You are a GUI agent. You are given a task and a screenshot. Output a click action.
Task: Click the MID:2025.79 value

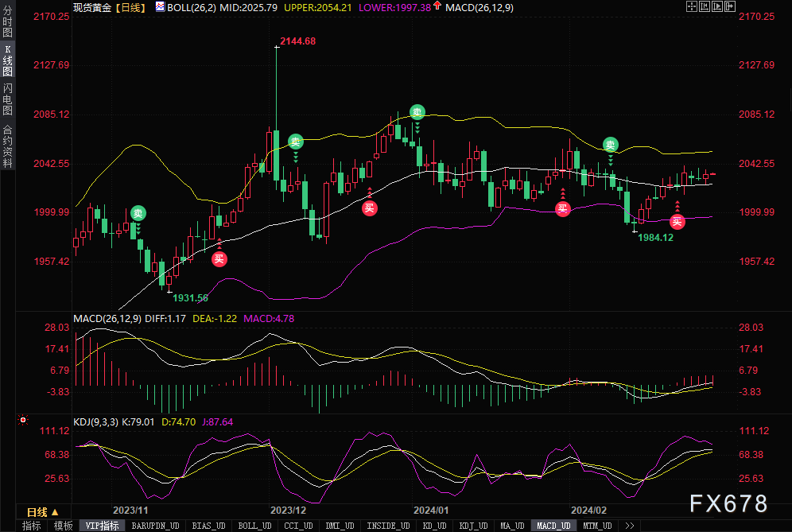248,7
